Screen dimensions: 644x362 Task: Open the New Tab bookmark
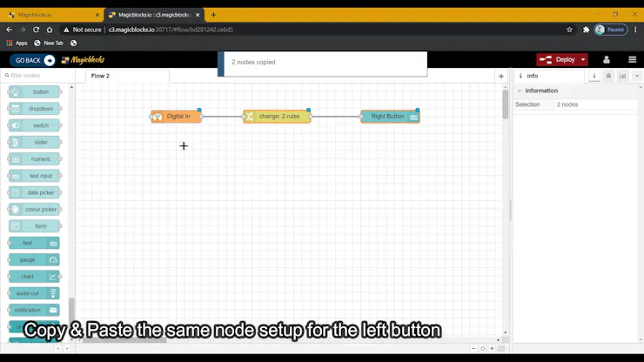tap(49, 44)
